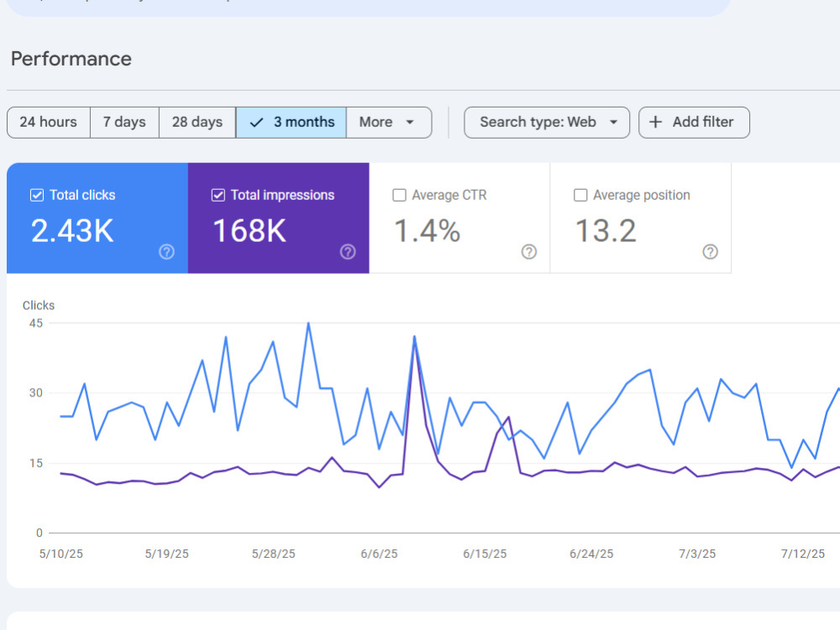Select the 3 months date range
The width and height of the screenshot is (840, 630).
pos(291,122)
